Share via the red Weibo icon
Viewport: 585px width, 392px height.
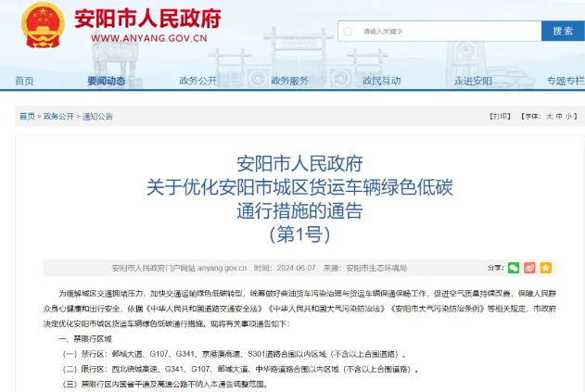[x=529, y=268]
